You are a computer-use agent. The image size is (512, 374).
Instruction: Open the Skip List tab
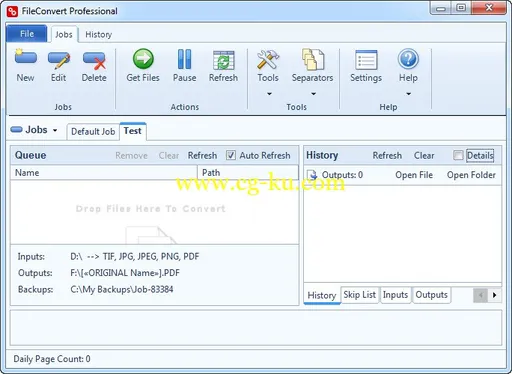pos(360,295)
